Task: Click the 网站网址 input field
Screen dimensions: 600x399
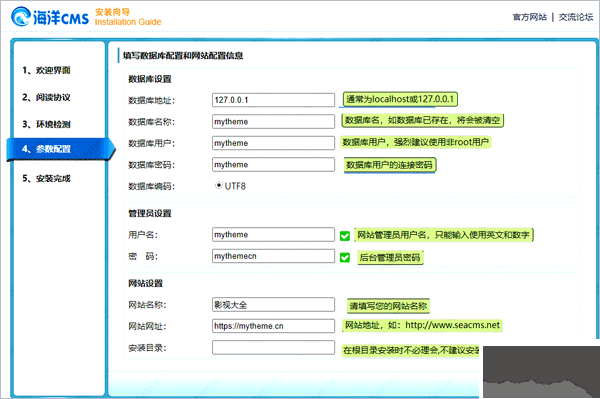Action: tap(273, 326)
